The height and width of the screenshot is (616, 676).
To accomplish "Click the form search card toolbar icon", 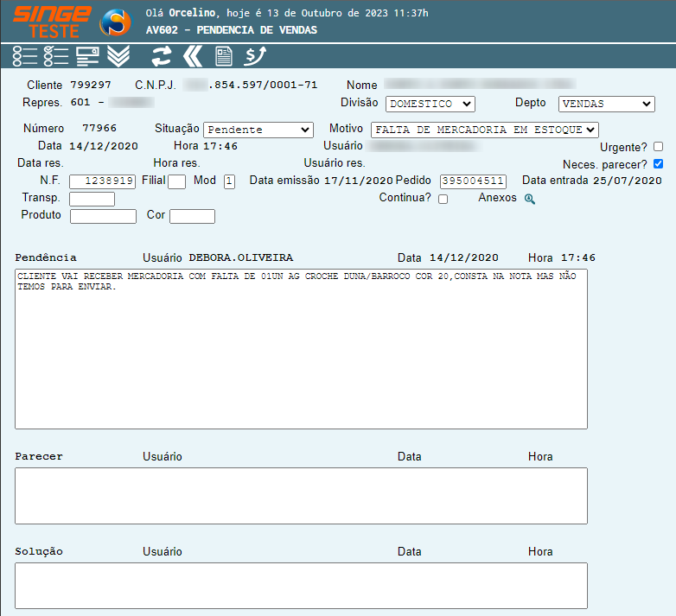I will pyautogui.click(x=87, y=57).
